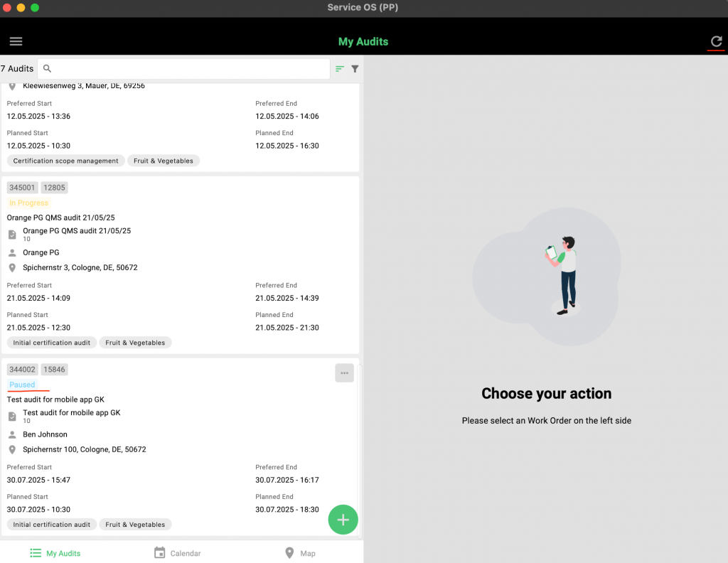Click document icon for Orange PG QMS audit

[x=12, y=235]
